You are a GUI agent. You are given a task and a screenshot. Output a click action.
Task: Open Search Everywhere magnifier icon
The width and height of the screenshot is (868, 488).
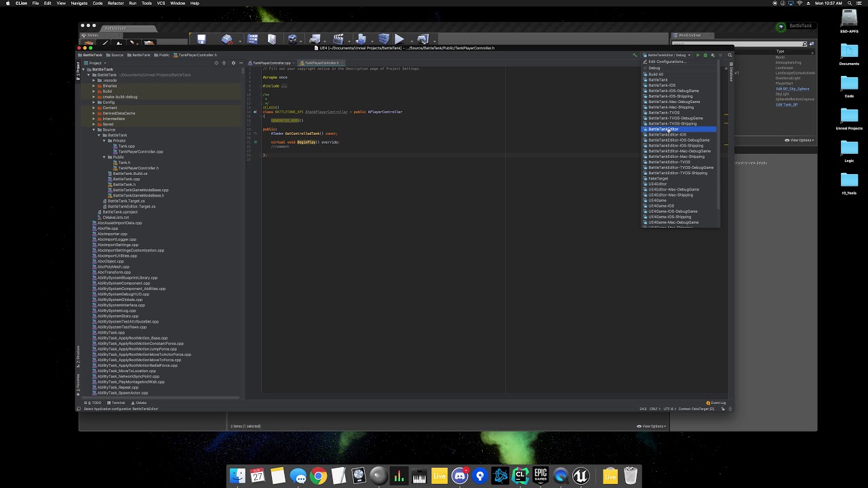(730, 55)
